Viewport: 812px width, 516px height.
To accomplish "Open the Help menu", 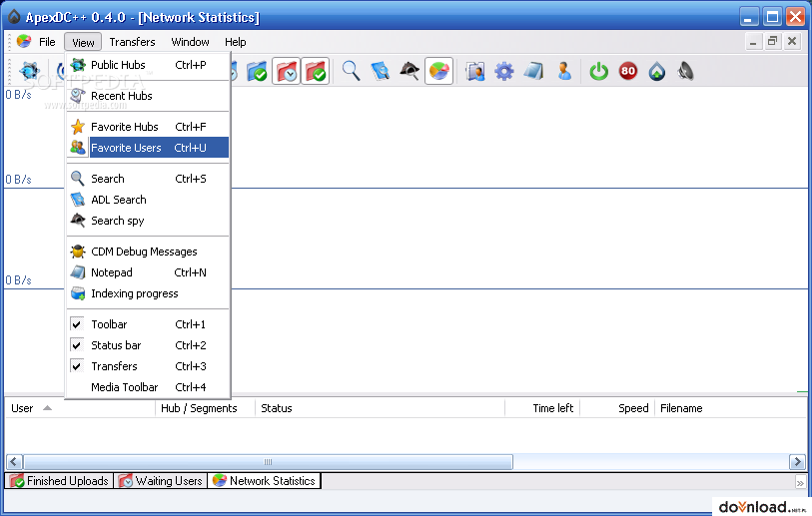I will pos(235,42).
